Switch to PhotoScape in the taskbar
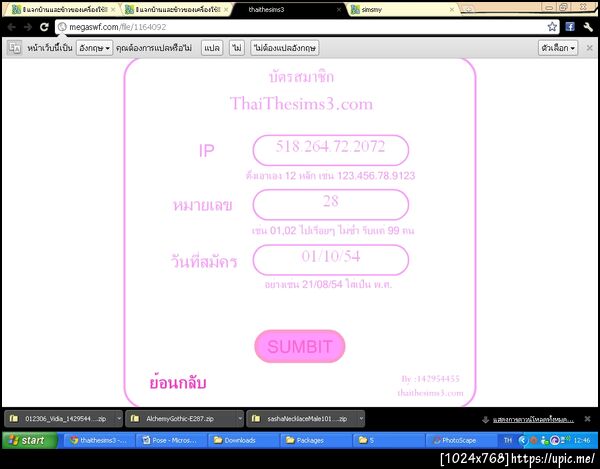This screenshot has height=469, width=600. coord(461,440)
